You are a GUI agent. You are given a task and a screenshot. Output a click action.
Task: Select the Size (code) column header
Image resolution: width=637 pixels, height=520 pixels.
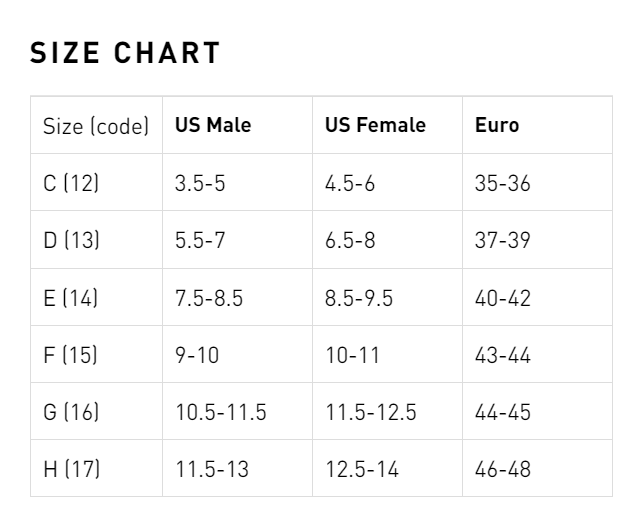coord(96,126)
